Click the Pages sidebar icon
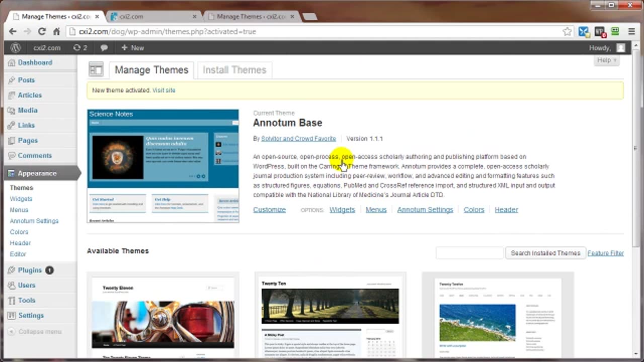The image size is (644, 362). [x=12, y=140]
